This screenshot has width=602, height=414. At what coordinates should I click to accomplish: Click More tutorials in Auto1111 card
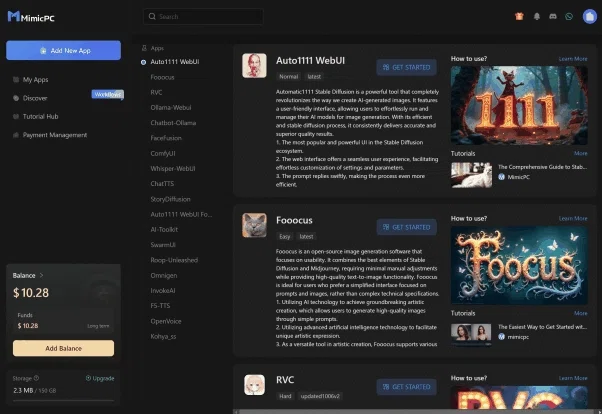[580, 153]
